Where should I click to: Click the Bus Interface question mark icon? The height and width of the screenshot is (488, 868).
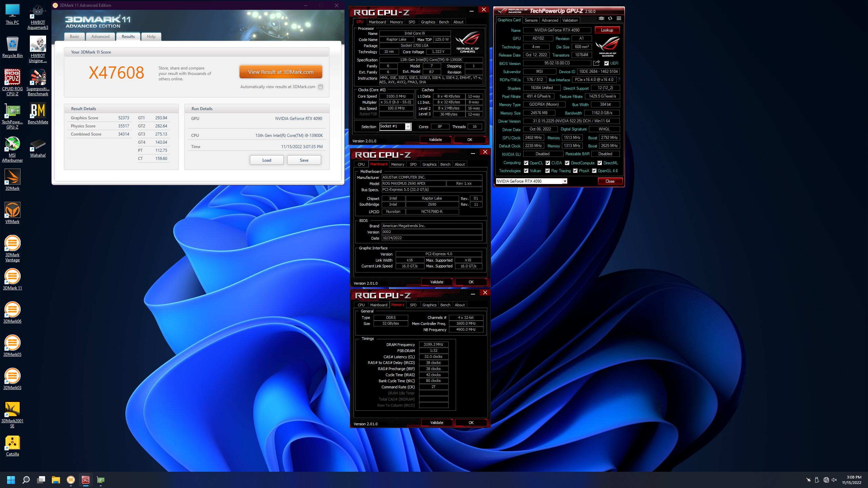click(x=619, y=80)
